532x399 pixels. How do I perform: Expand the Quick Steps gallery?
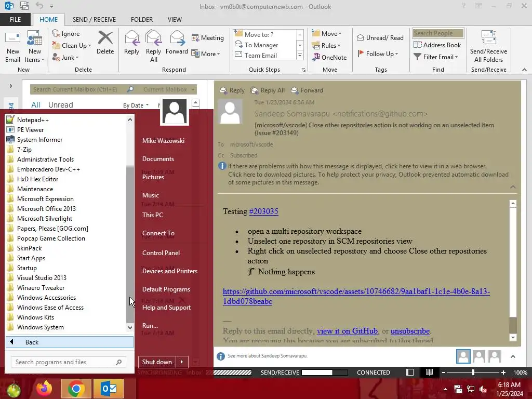coord(300,55)
